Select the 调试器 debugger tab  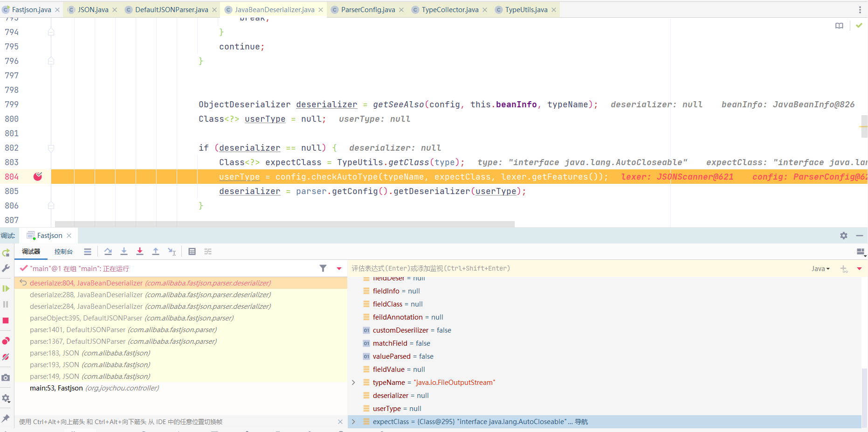pos(31,251)
